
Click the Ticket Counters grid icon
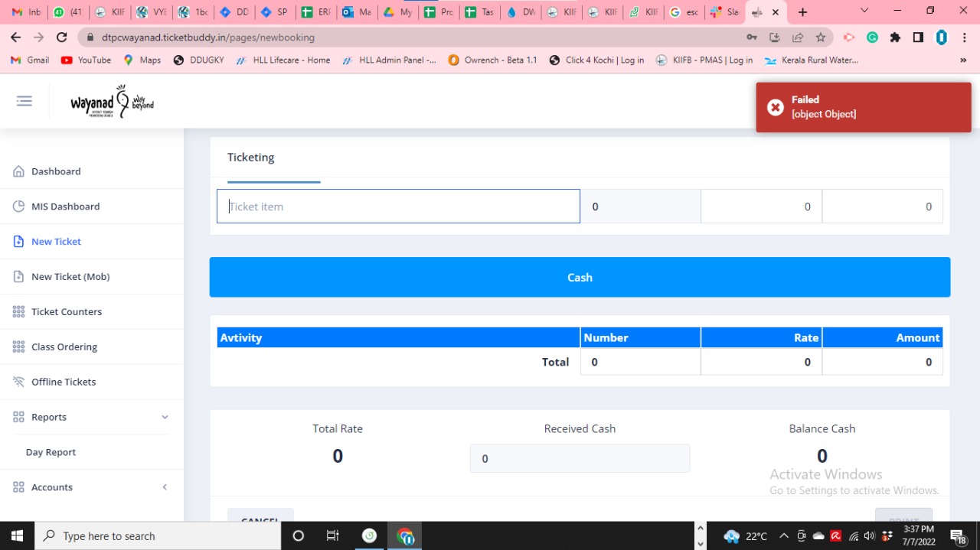[x=19, y=312]
